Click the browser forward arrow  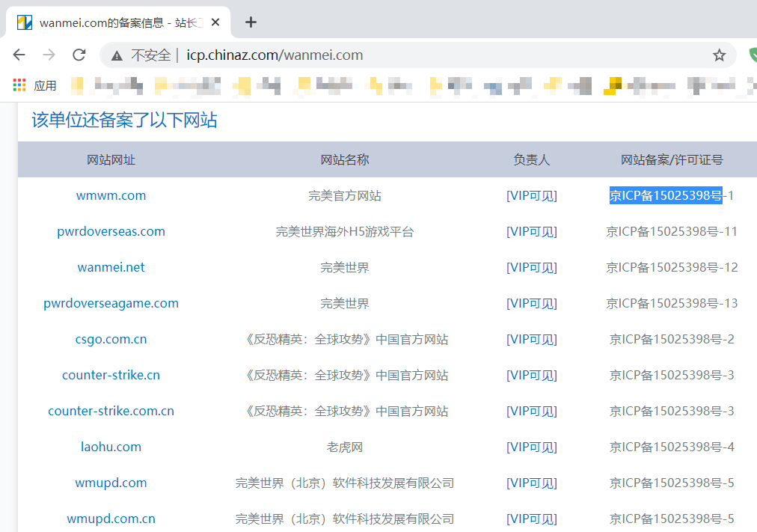pyautogui.click(x=49, y=55)
